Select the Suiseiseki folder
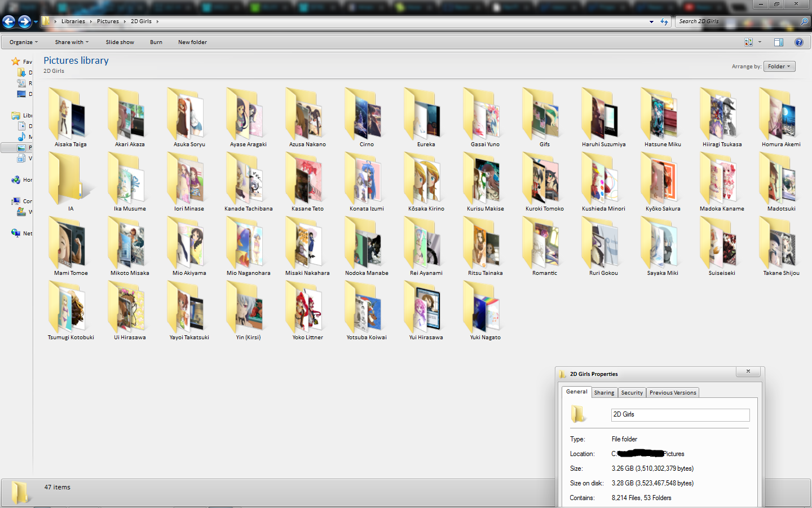Screen dimensions: 812x508 pyautogui.click(x=722, y=246)
